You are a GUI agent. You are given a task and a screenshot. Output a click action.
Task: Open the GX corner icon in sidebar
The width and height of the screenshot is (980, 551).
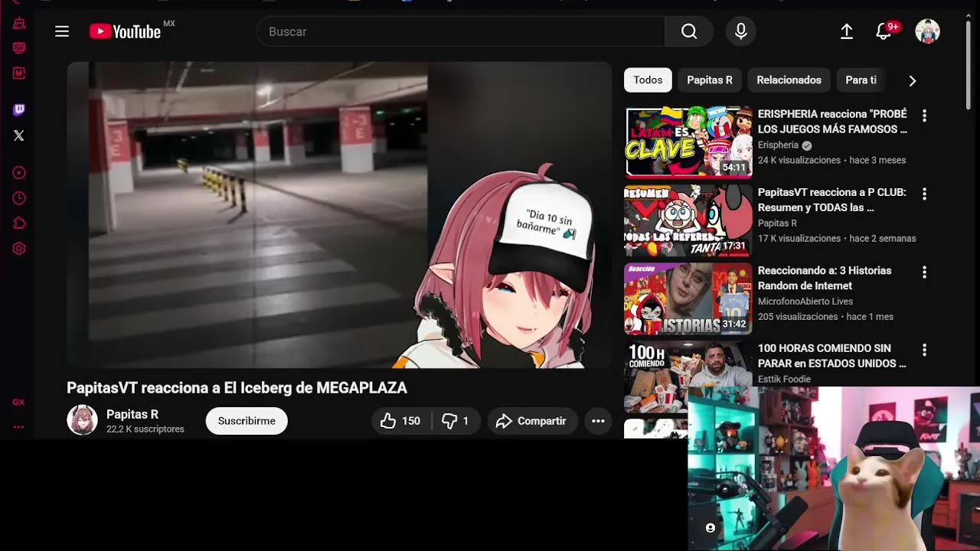(x=18, y=402)
